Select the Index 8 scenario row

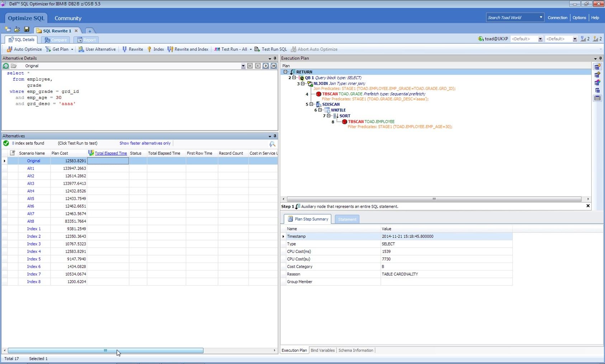click(140, 282)
